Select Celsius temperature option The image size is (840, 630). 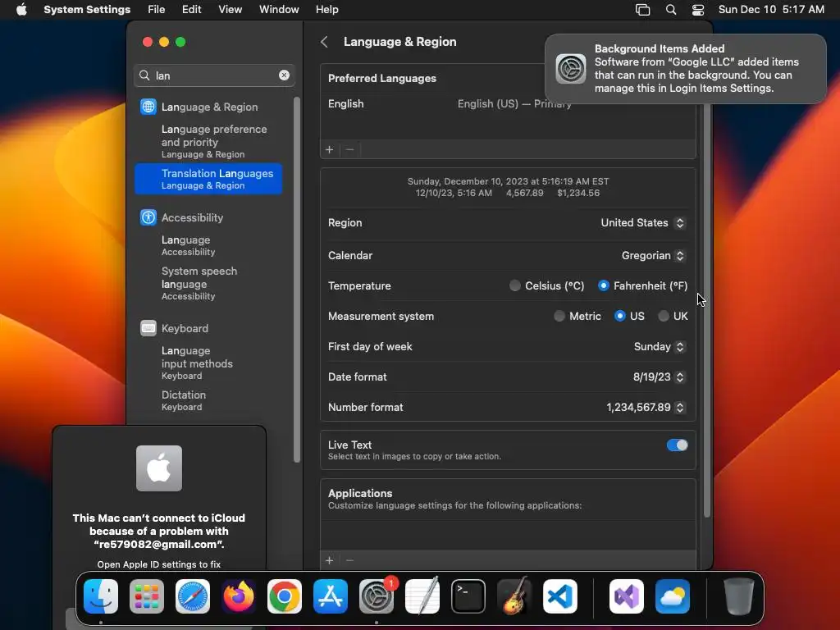point(515,285)
